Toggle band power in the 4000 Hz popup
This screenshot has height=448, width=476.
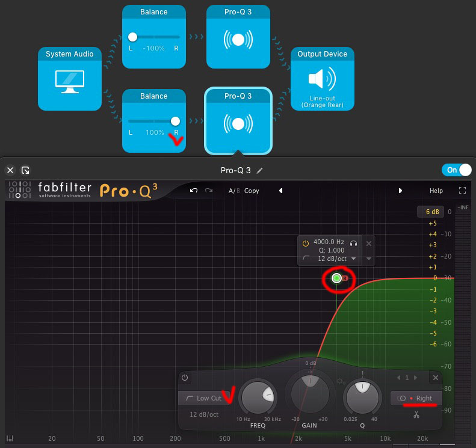(306, 244)
